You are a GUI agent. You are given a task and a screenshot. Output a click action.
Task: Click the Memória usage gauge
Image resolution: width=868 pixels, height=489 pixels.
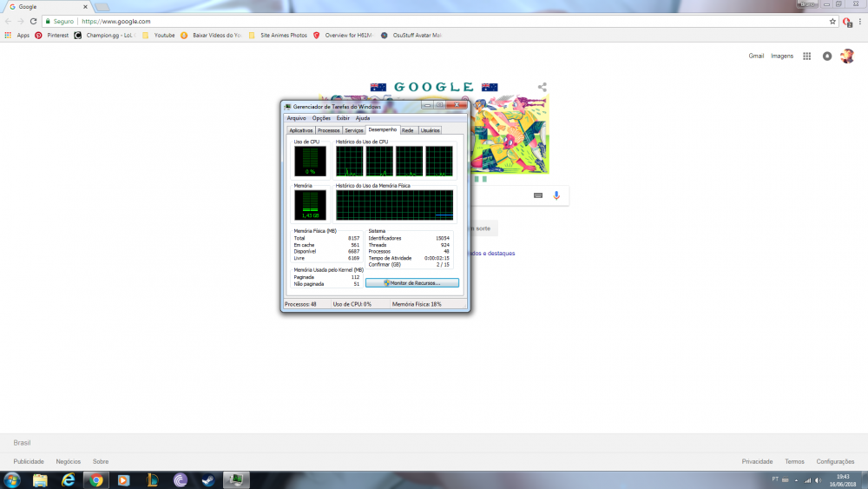coord(310,205)
